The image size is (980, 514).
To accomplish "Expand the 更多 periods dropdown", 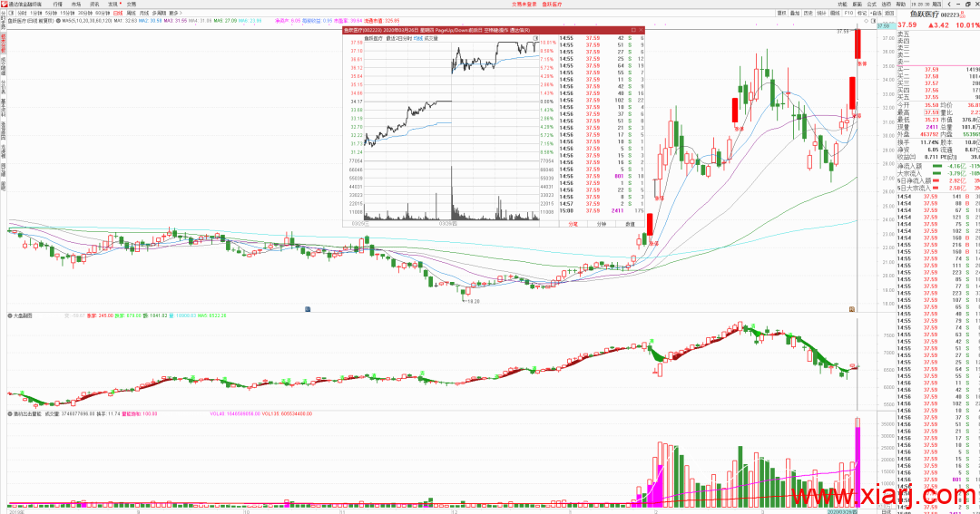I will [x=175, y=13].
